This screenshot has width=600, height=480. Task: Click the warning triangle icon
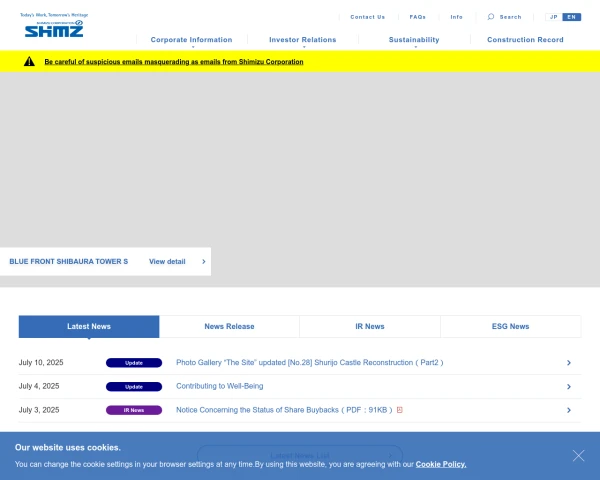coord(29,61)
